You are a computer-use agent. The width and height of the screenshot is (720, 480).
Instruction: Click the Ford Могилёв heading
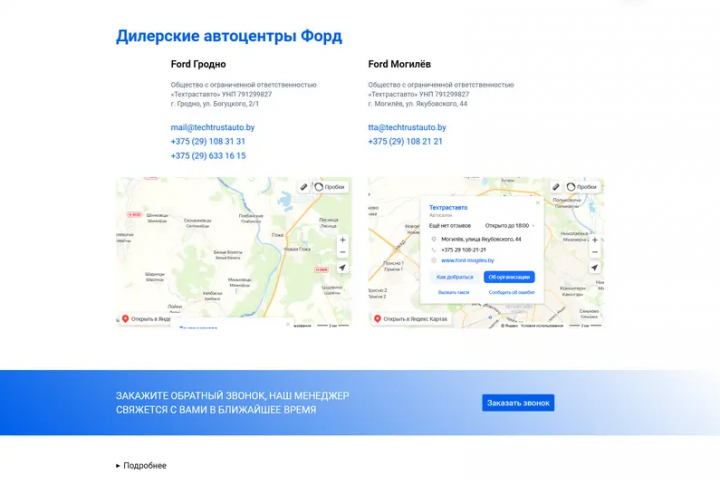pyautogui.click(x=399, y=64)
